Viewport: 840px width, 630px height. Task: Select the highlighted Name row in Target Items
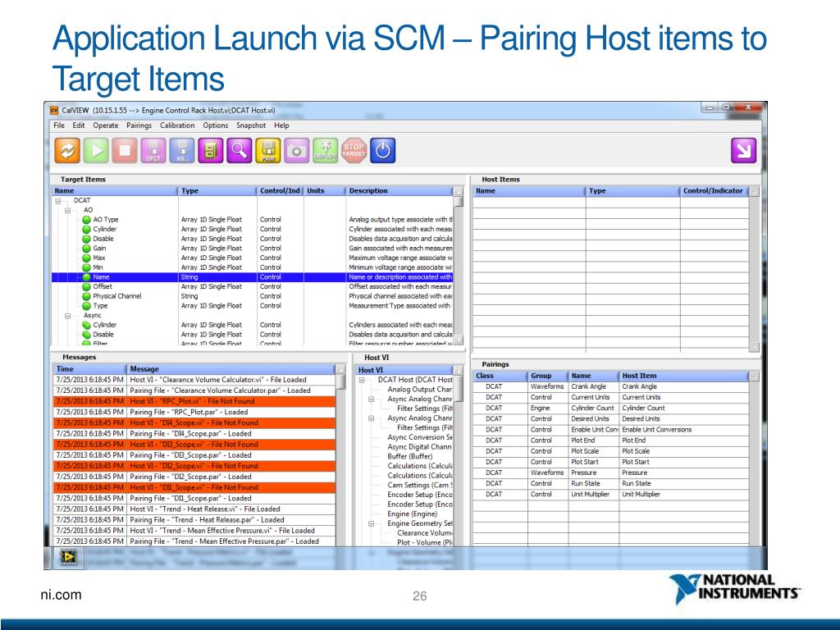click(x=253, y=277)
